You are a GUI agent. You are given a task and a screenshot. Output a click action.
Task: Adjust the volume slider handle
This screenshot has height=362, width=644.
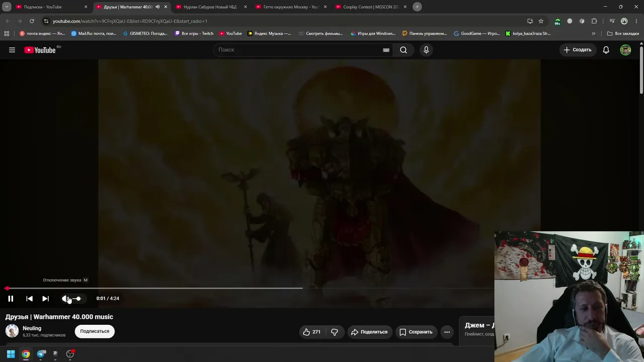pos(78,299)
